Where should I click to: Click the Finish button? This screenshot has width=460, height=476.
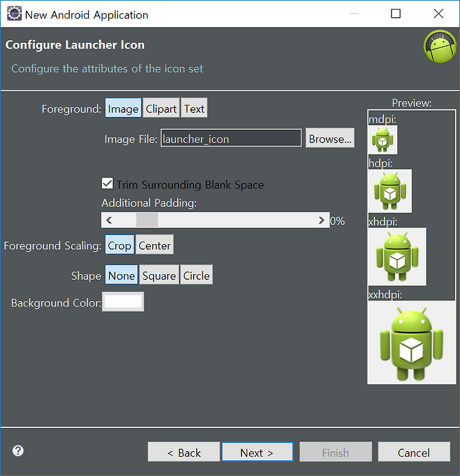click(335, 452)
